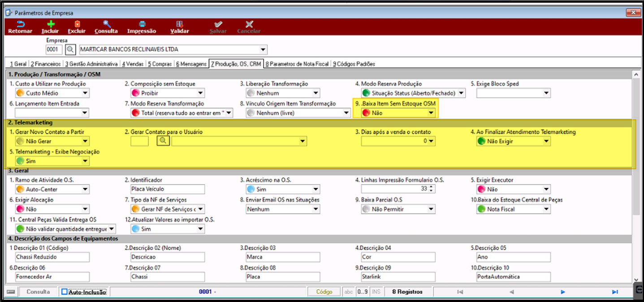The width and height of the screenshot is (644, 302).
Task: Open the Empresa name combo box
Action: coord(173,49)
